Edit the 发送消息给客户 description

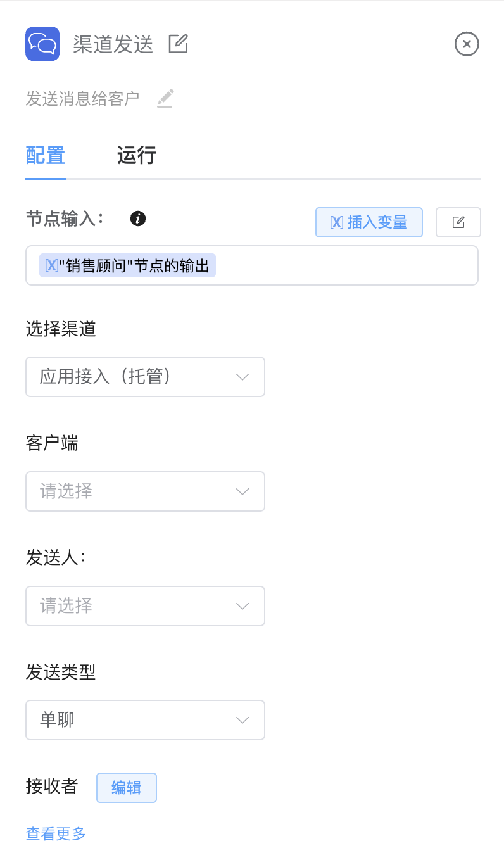click(165, 99)
